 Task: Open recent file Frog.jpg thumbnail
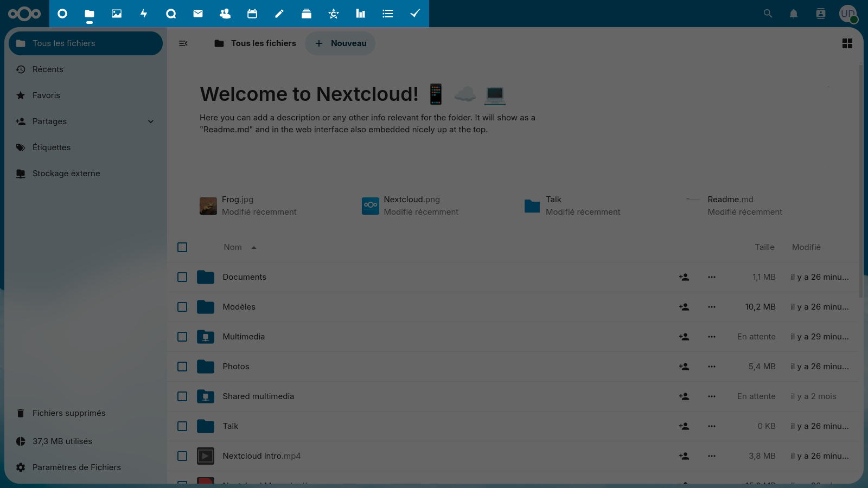pyautogui.click(x=208, y=206)
